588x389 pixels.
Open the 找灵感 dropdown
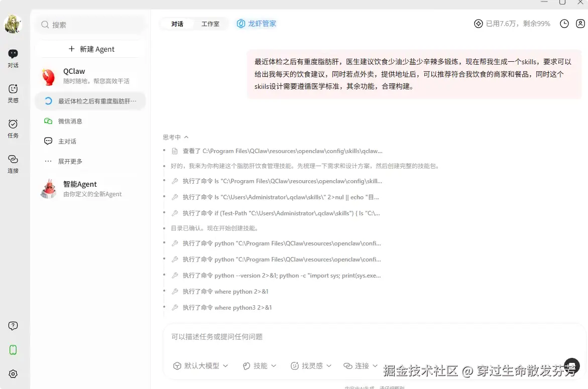[x=311, y=366]
